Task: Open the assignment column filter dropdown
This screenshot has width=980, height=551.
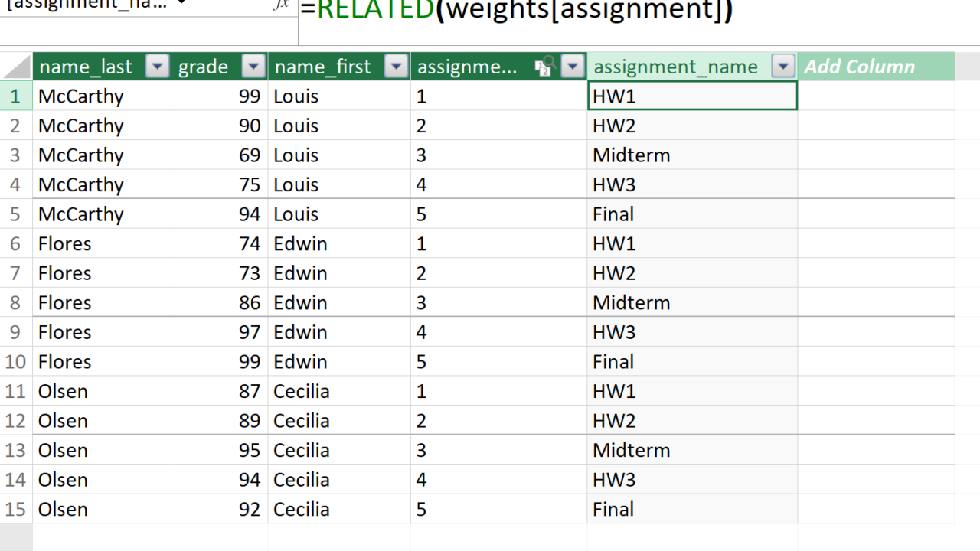Action: 573,67
